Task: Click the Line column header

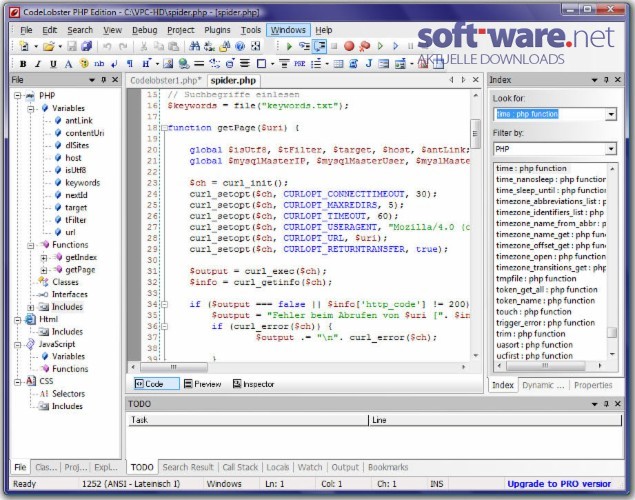Action: click(495, 420)
